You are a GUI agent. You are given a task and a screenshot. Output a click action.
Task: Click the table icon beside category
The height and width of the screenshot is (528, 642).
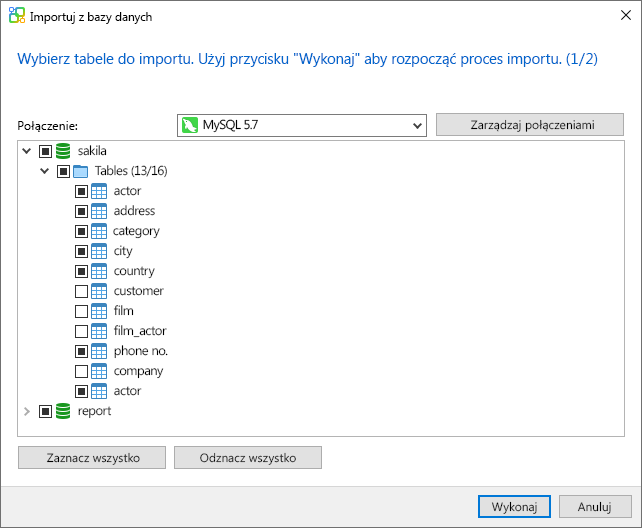point(99,231)
